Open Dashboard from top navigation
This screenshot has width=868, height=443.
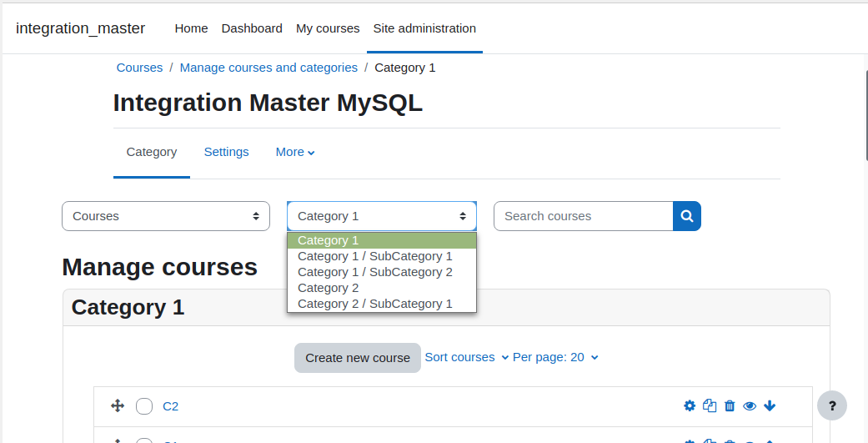(252, 28)
